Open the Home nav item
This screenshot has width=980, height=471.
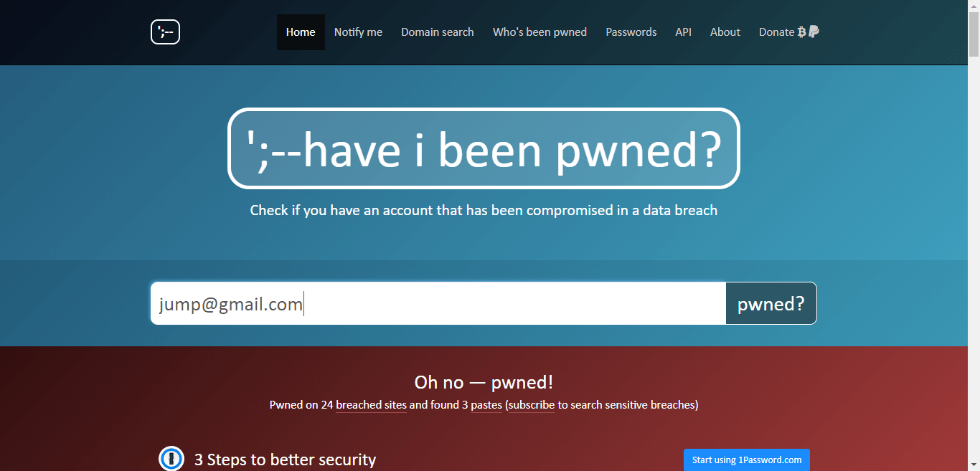(301, 32)
